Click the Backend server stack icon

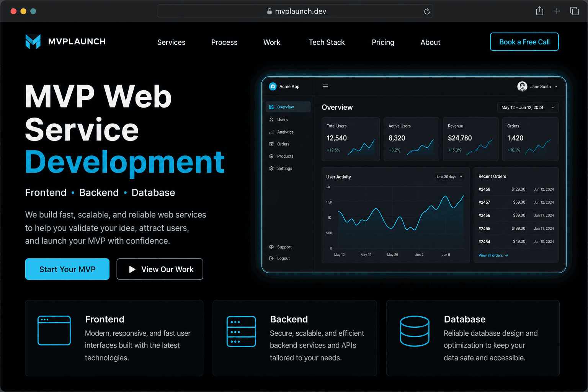241,332
